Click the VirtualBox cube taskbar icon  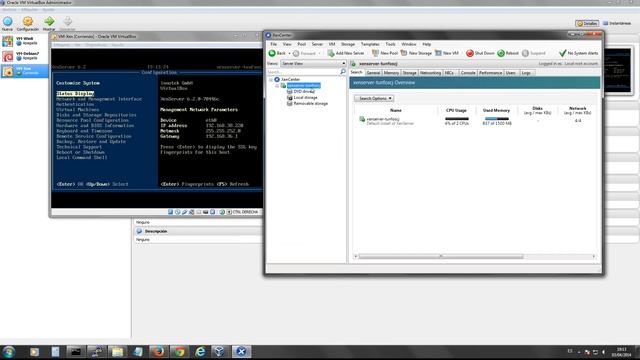coord(220,351)
